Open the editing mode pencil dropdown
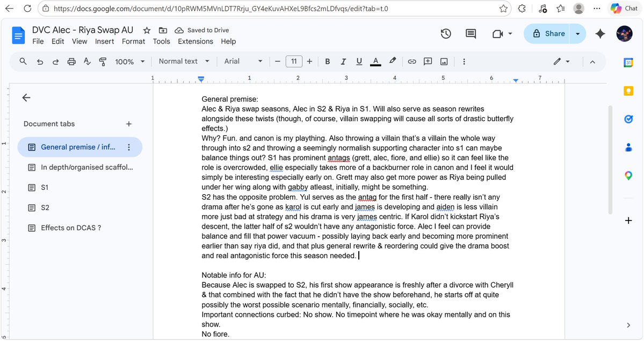This screenshot has height=341, width=644. click(x=561, y=62)
